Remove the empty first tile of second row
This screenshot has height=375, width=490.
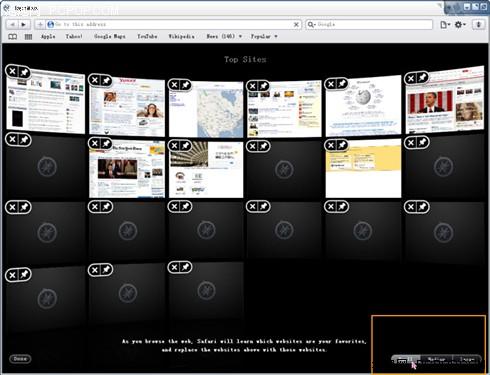[12, 139]
